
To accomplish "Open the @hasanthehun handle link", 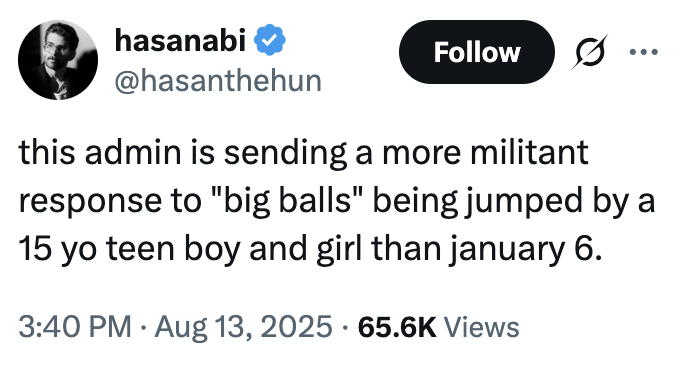I will point(218,81).
